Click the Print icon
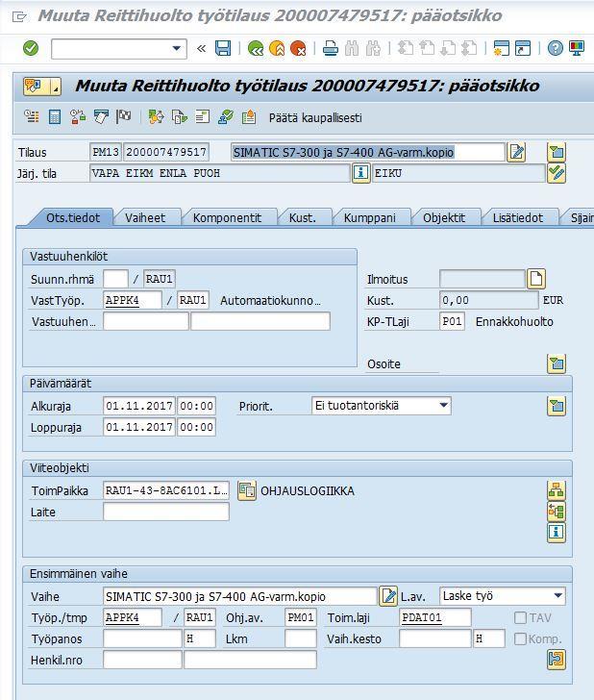The width and height of the screenshot is (594, 700). coord(331,48)
